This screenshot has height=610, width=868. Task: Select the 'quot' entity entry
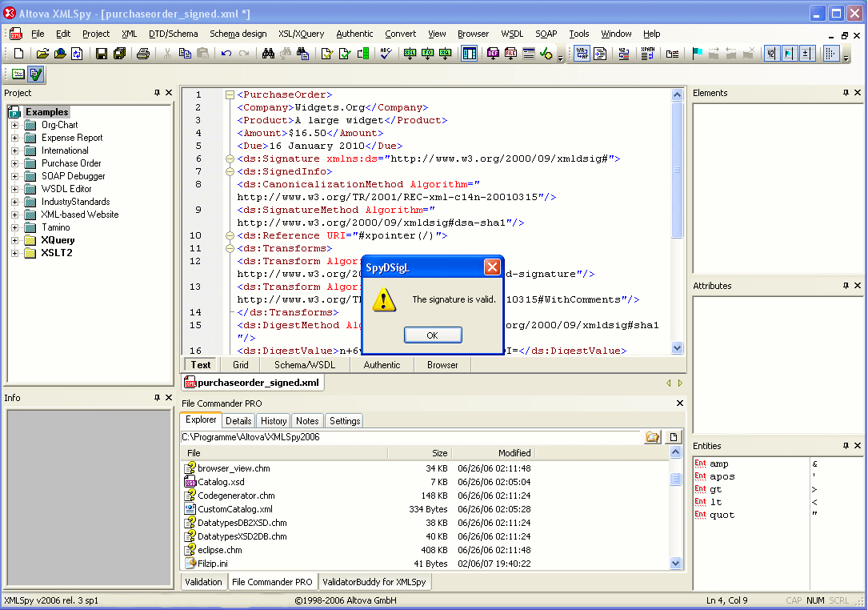[722, 515]
